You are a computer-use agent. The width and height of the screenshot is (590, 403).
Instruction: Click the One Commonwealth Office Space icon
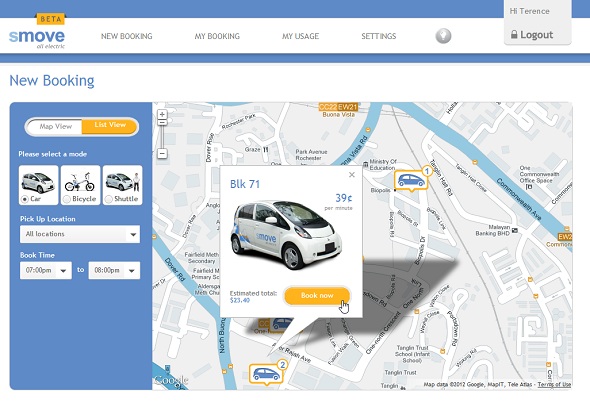[528, 187]
